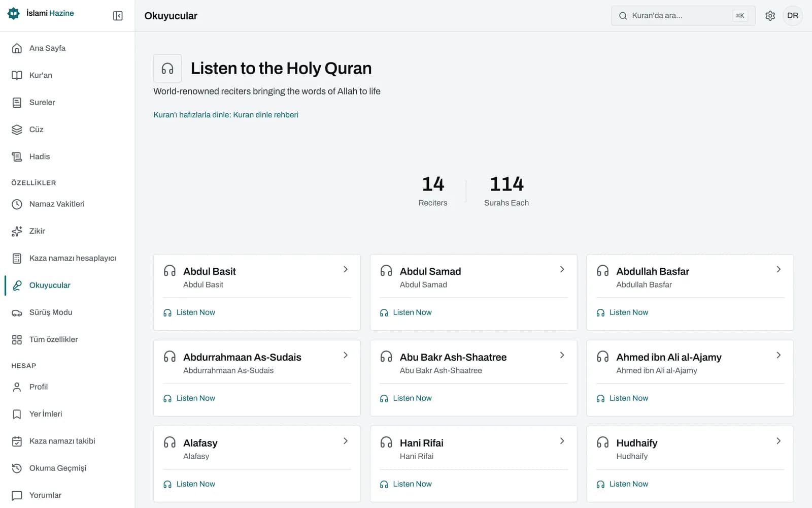
Task: Focus the Kuran'da ara search field
Action: [683, 16]
